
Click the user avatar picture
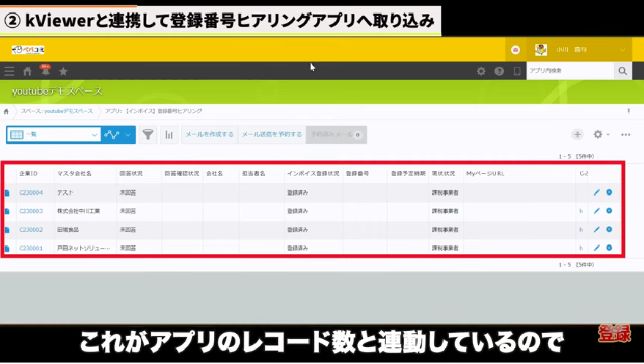tap(541, 50)
